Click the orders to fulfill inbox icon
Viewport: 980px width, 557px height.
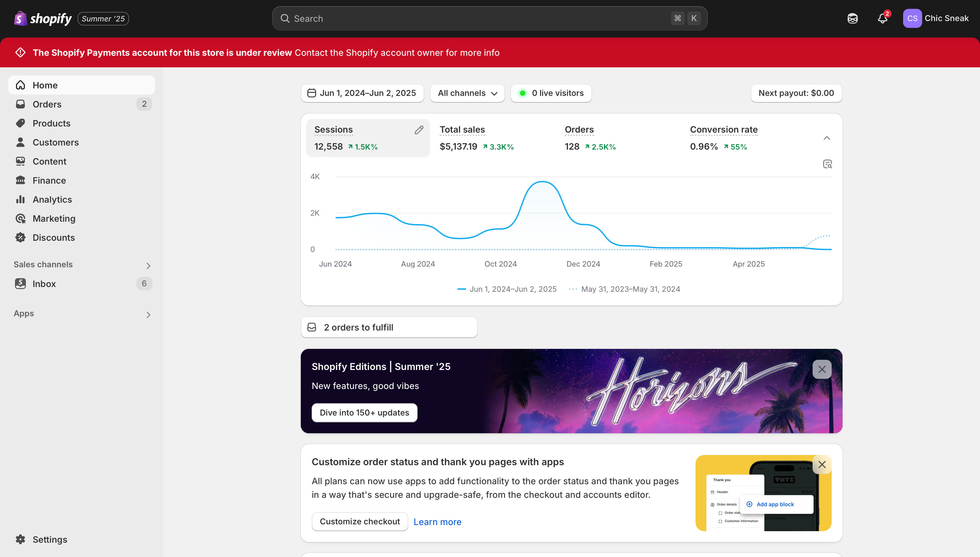pyautogui.click(x=312, y=327)
